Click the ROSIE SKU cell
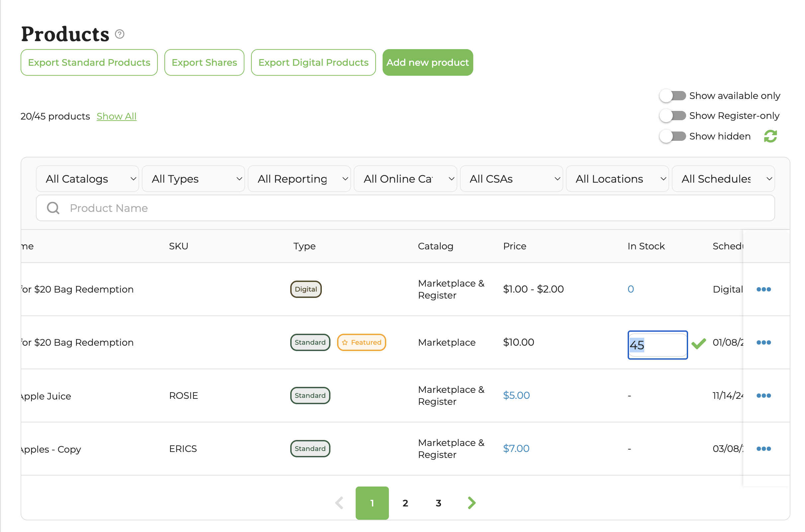805x532 pixels. click(x=184, y=396)
